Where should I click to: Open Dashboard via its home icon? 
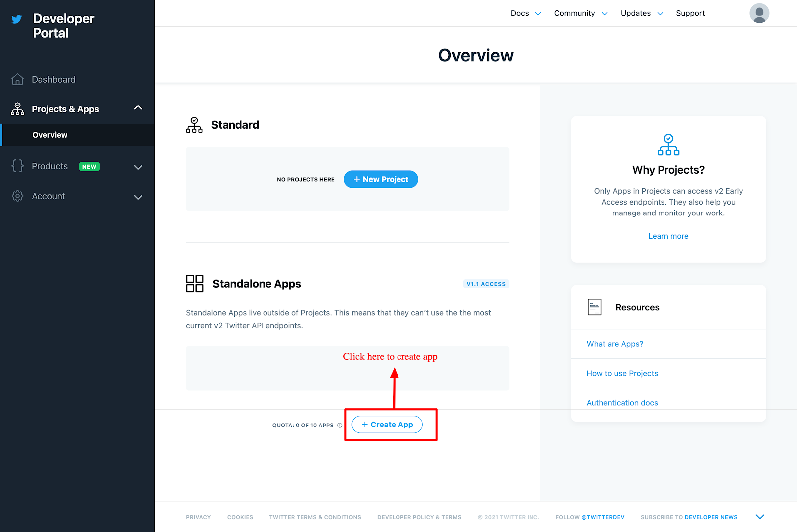[x=17, y=79]
